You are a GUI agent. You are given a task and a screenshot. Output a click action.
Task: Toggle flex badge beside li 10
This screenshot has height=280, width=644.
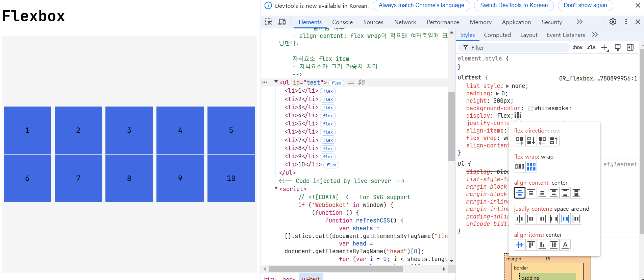(331, 165)
